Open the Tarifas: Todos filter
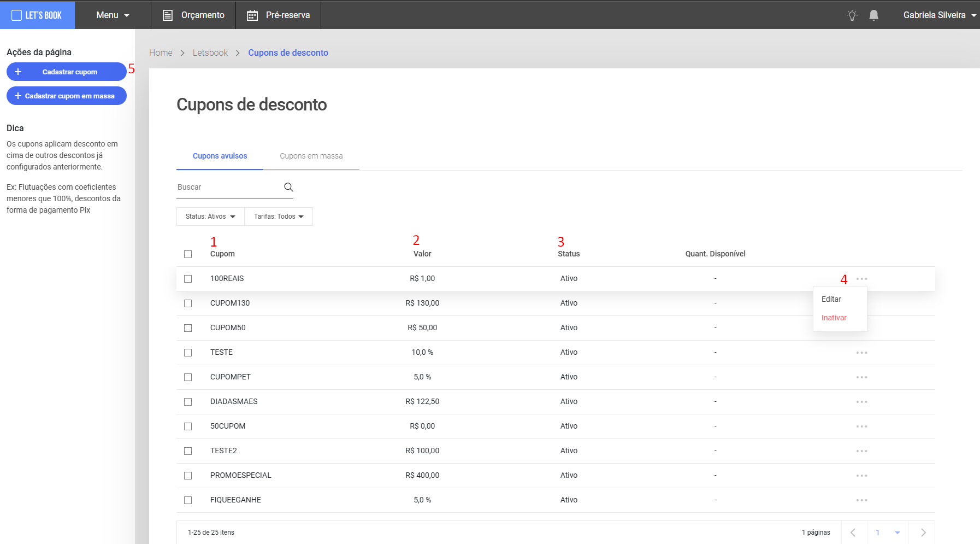Viewport: 980px width, 544px height. pos(279,217)
